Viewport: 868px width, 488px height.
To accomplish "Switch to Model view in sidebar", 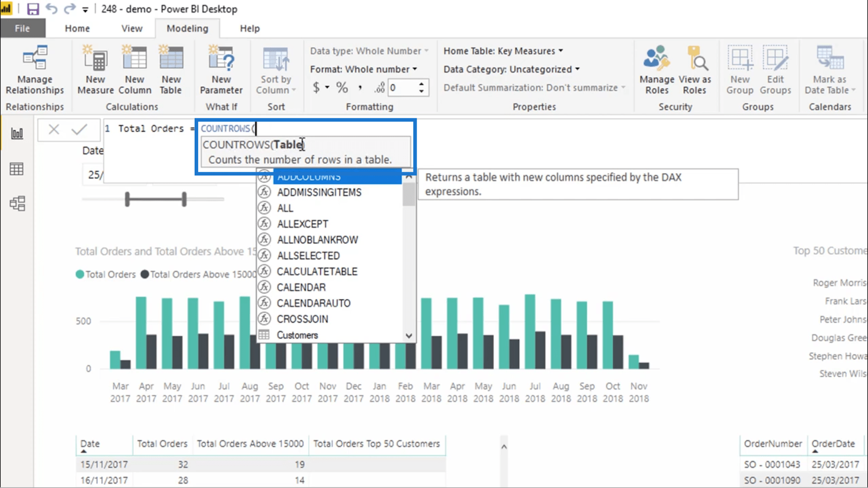I will pyautogui.click(x=17, y=203).
